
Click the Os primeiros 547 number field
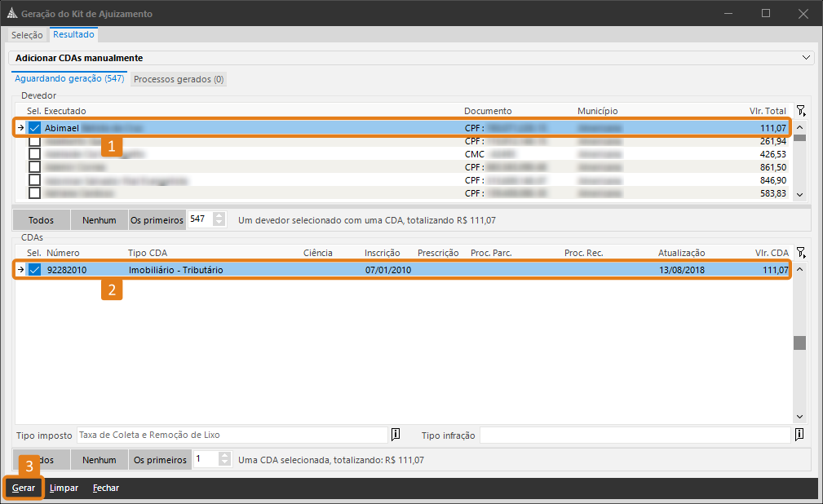pyautogui.click(x=200, y=219)
